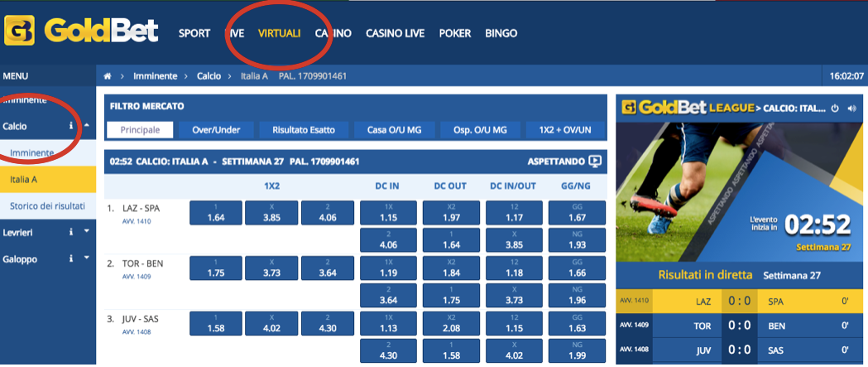Select the Over/Under market filter

click(217, 130)
